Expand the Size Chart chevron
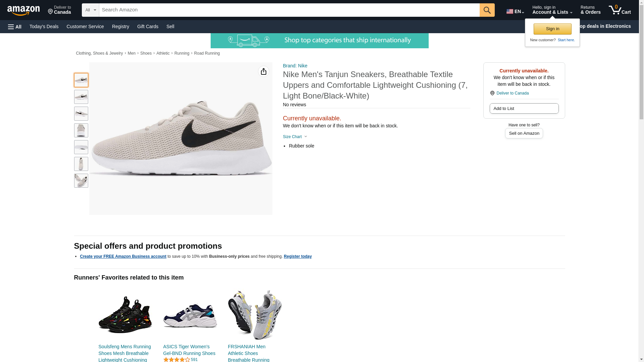The height and width of the screenshot is (362, 644). (x=295, y=137)
